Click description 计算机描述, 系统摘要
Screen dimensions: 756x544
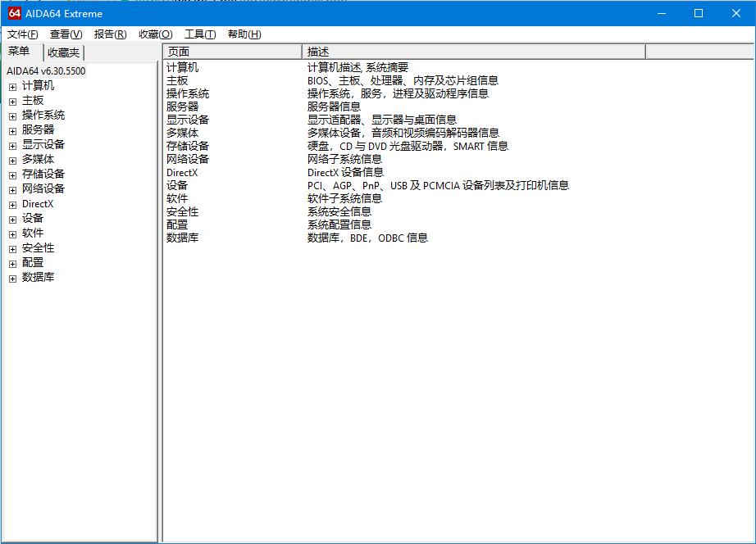pos(358,67)
